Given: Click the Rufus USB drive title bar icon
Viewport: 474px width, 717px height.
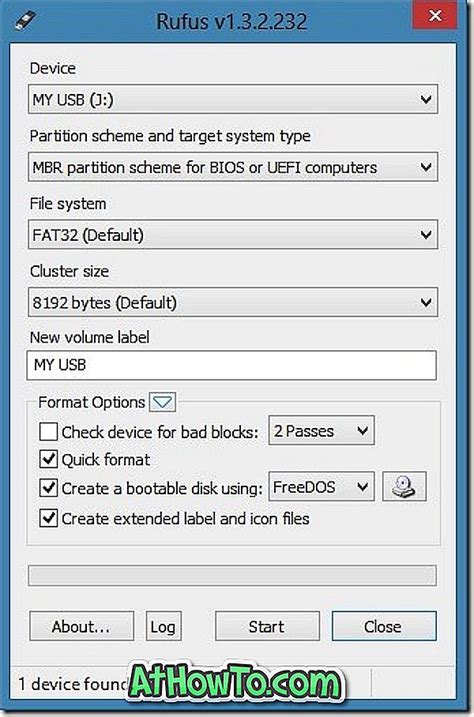Looking at the screenshot, I should point(26,21).
